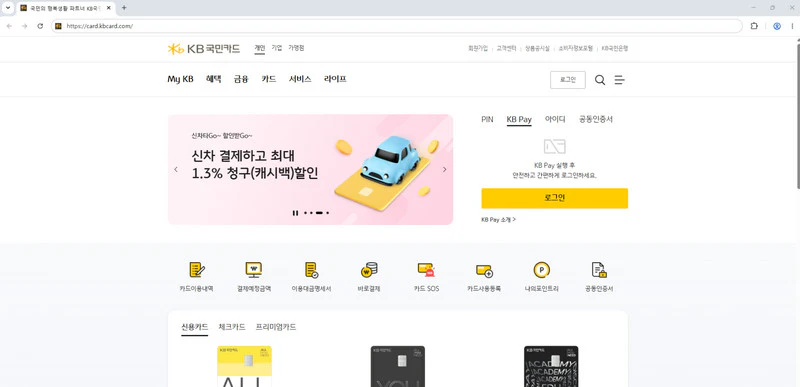
Task: Switch to PIN login tab
Action: [487, 119]
